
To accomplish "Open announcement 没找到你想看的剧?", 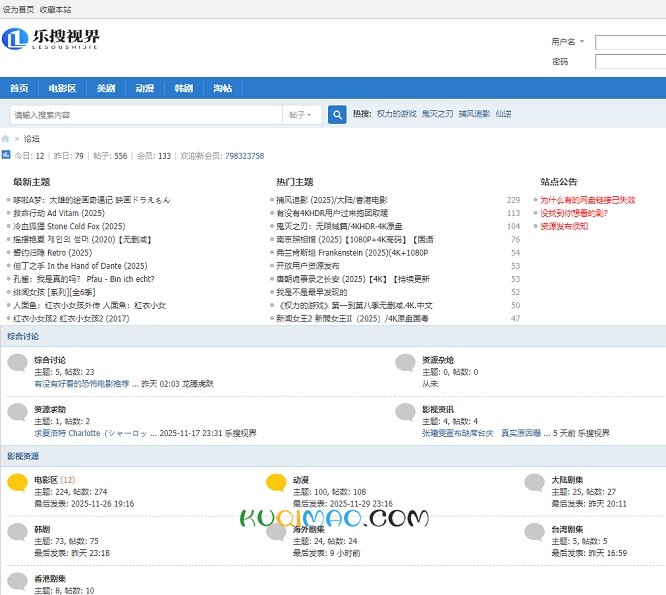I will [x=574, y=213].
